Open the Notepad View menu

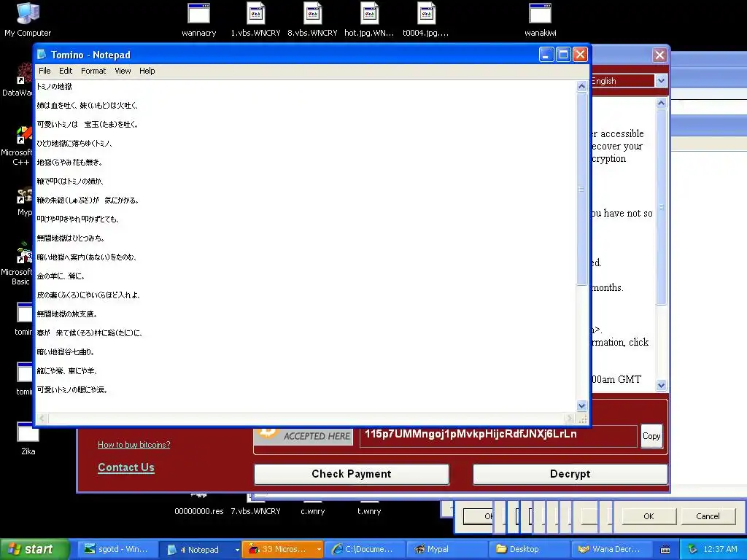coord(123,71)
